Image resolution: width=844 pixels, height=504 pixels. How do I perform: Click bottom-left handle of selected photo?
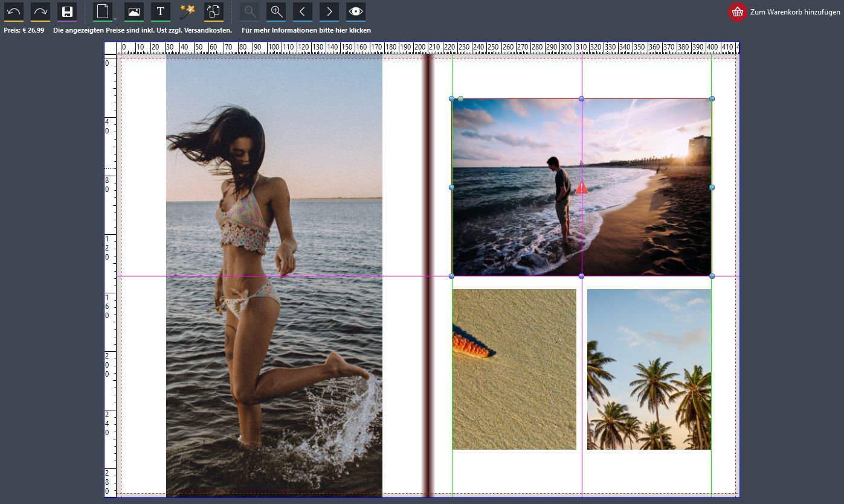tap(452, 276)
